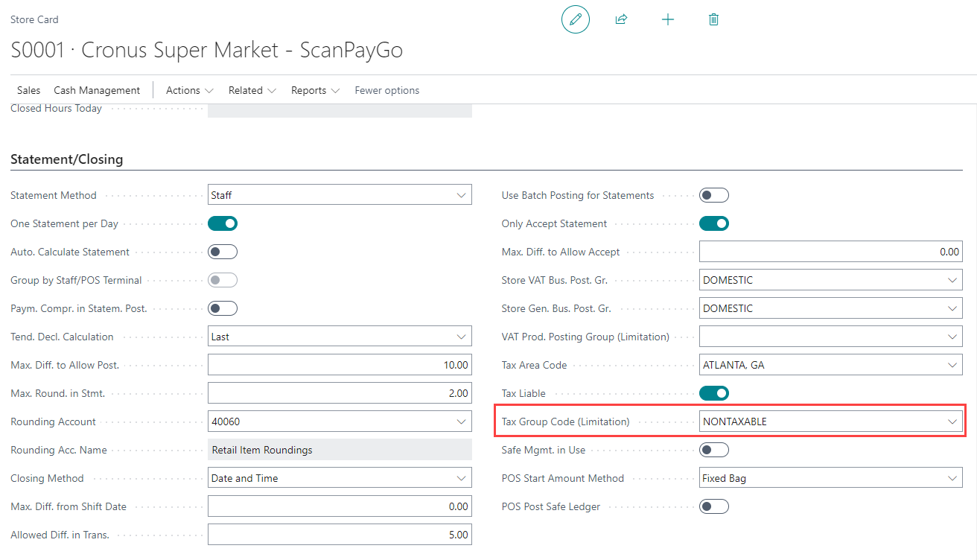Screen dimensions: 977x560
Task: Click the Closing Method label
Action: pyautogui.click(x=47, y=478)
